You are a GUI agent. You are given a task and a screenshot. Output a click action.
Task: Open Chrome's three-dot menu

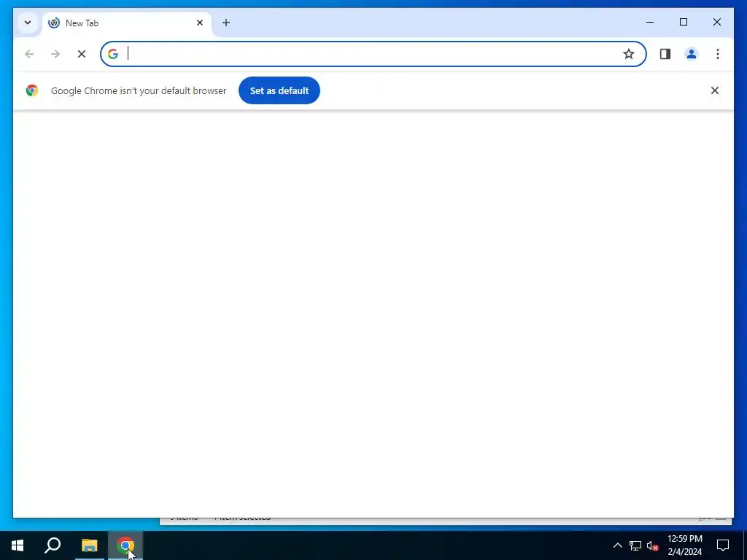pyautogui.click(x=718, y=54)
